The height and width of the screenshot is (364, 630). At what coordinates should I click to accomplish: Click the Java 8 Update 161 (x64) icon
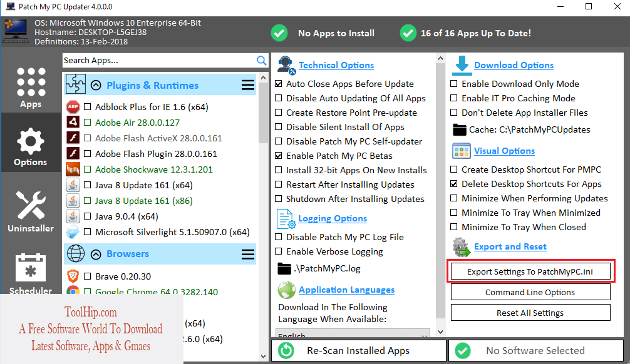pyautogui.click(x=73, y=185)
